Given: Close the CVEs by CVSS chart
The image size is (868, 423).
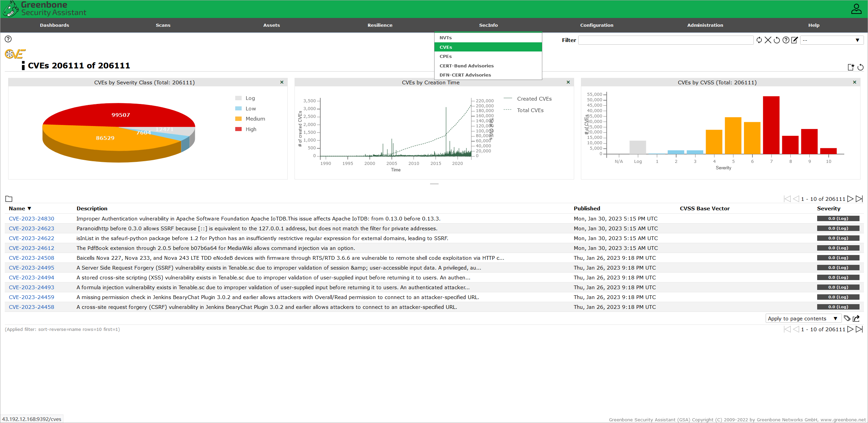Looking at the screenshot, I should coord(855,82).
